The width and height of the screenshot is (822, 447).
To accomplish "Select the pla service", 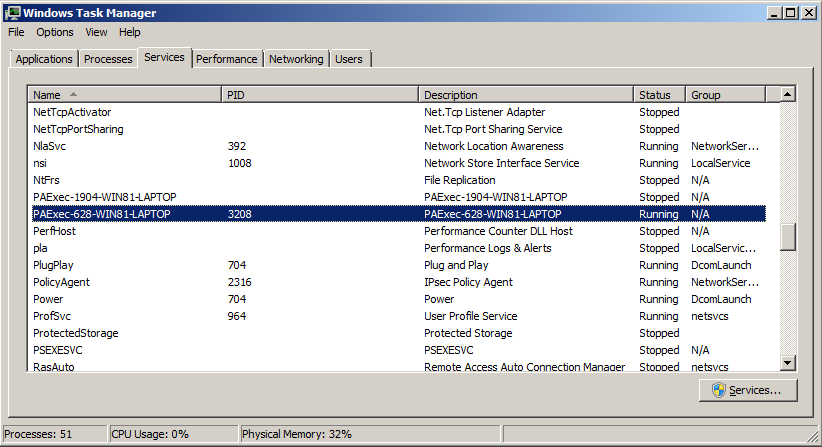I will (40, 248).
